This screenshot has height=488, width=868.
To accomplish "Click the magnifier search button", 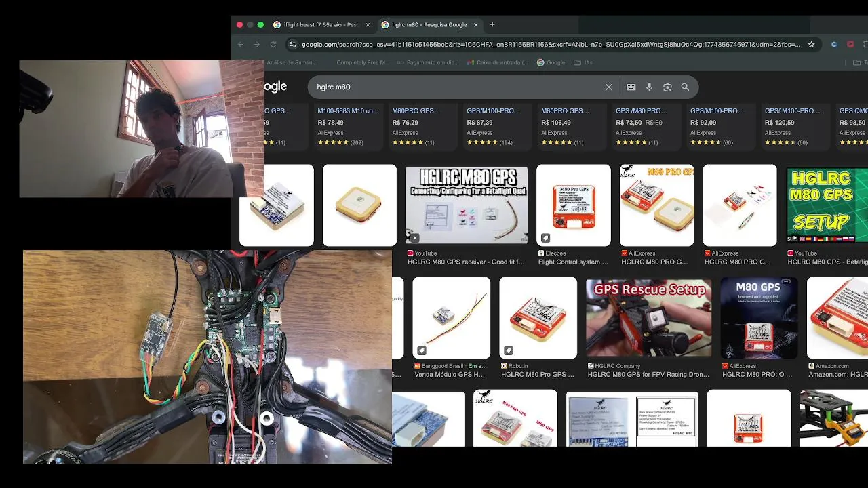I will pos(685,87).
